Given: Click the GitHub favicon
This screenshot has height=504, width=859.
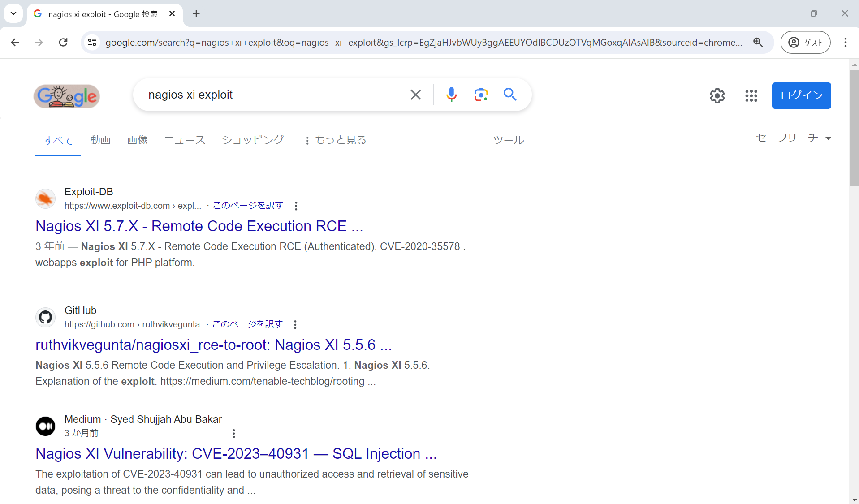Looking at the screenshot, I should (45, 317).
